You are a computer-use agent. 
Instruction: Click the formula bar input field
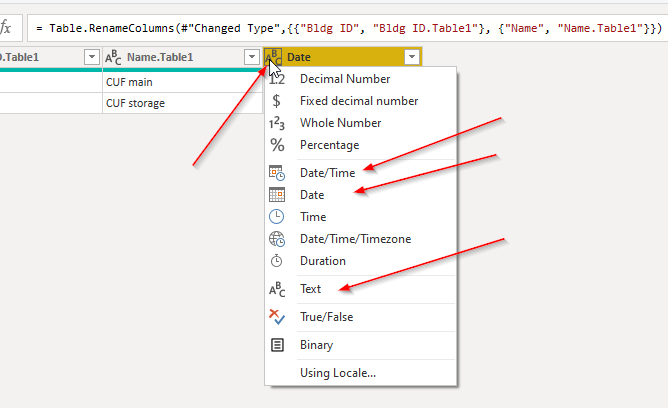point(347,28)
